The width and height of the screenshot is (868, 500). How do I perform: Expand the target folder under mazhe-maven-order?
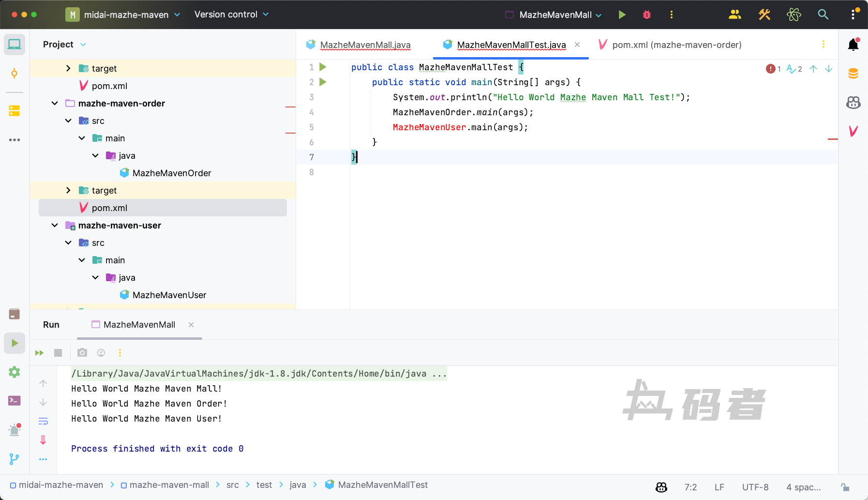point(68,191)
